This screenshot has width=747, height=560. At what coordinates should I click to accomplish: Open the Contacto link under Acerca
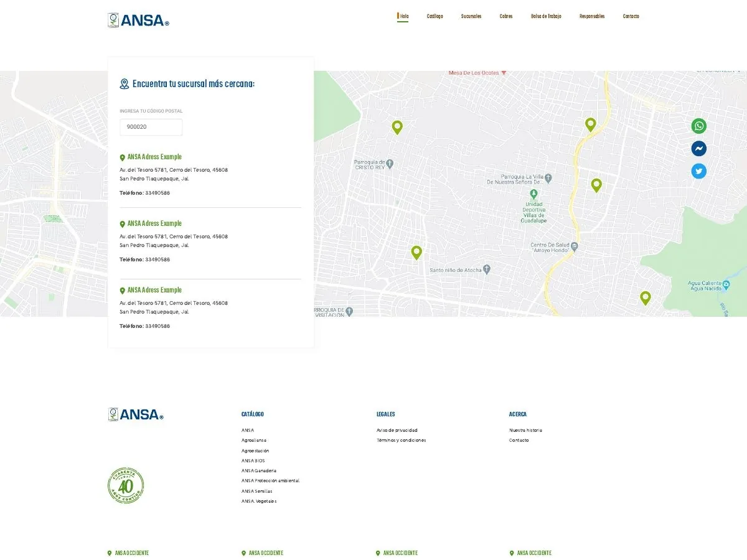pyautogui.click(x=519, y=441)
